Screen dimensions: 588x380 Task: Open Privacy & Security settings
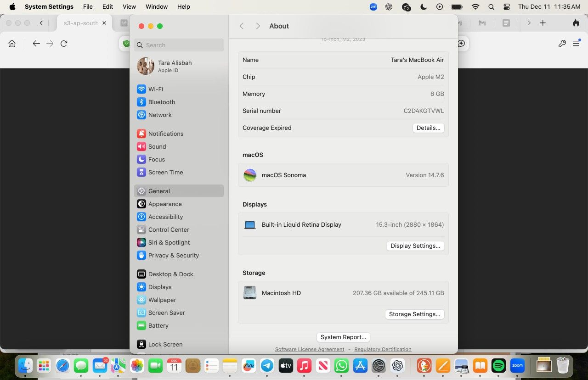coord(174,255)
